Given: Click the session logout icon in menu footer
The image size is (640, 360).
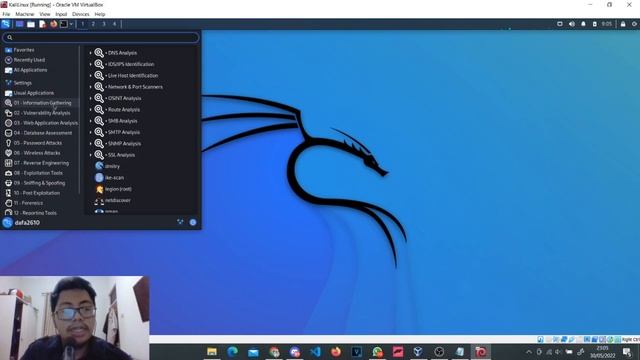Looking at the screenshot, I should pos(193,222).
